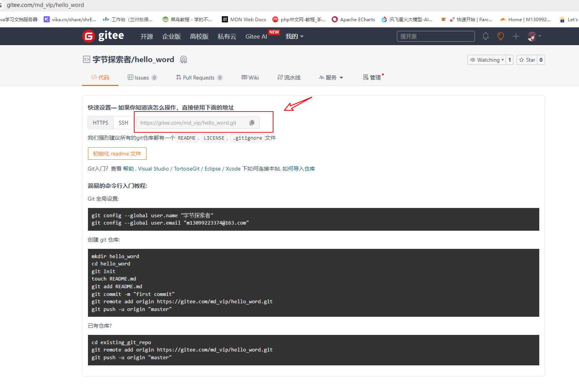Screen dimensions: 579x392
Task: Select SSH clone protocol
Action: tap(123, 123)
